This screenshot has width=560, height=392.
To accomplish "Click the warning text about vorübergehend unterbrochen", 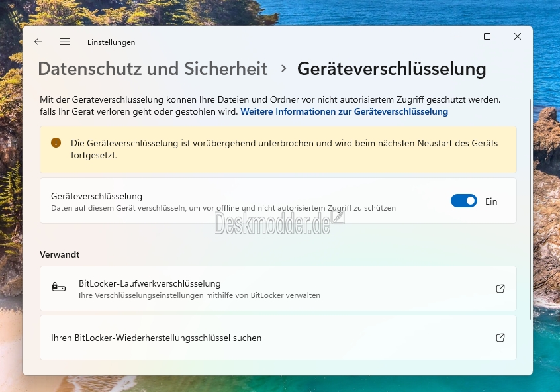I will [284, 149].
